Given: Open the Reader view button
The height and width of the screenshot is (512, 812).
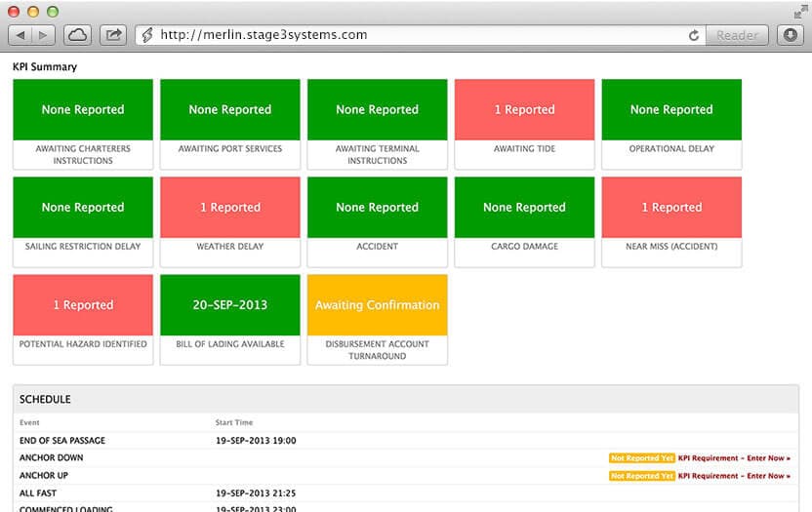Looking at the screenshot, I should [x=737, y=35].
